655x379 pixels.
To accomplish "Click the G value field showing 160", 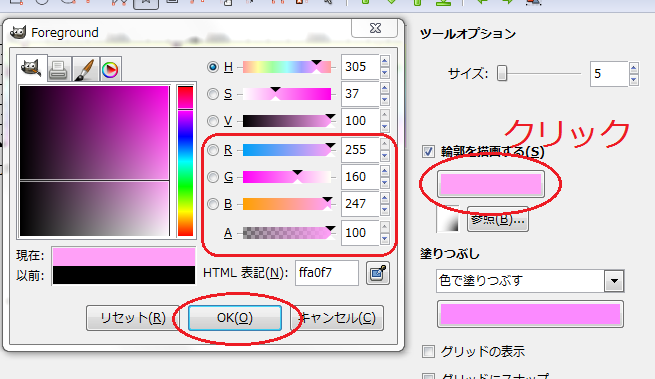I will click(360, 177).
